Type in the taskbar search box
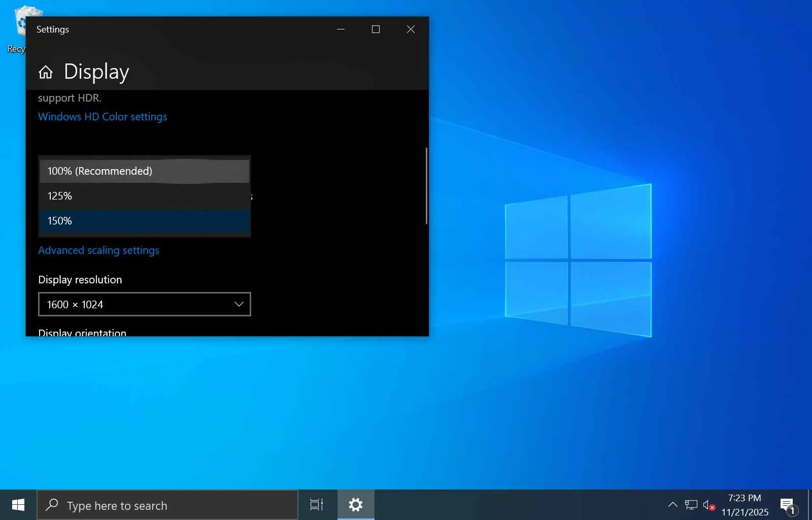The image size is (812, 520). (x=167, y=505)
